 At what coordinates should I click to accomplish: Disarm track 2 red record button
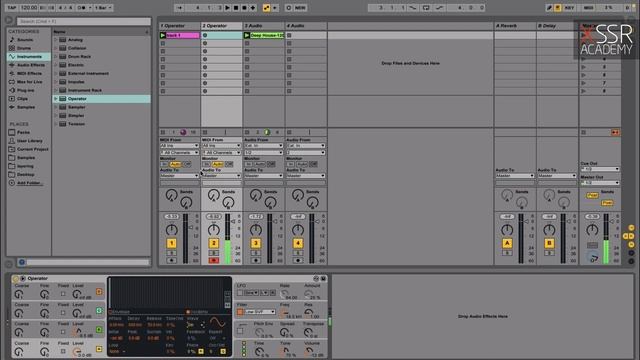[x=213, y=260]
